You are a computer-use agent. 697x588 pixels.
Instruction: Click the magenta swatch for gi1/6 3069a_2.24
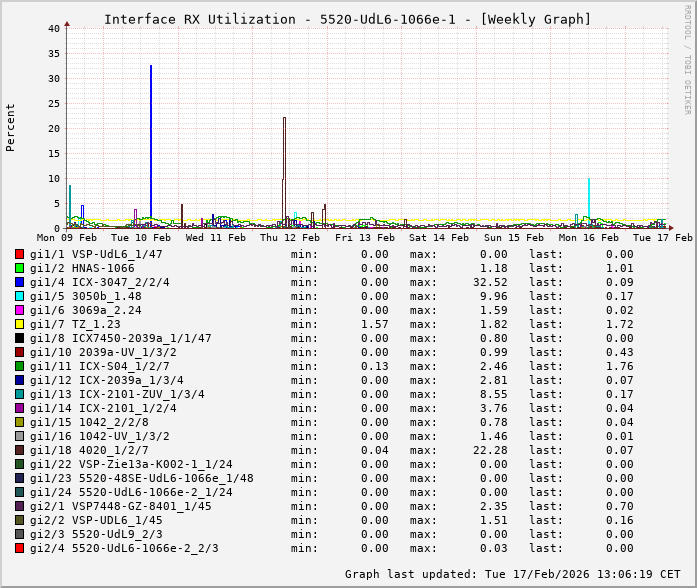[x=19, y=310]
